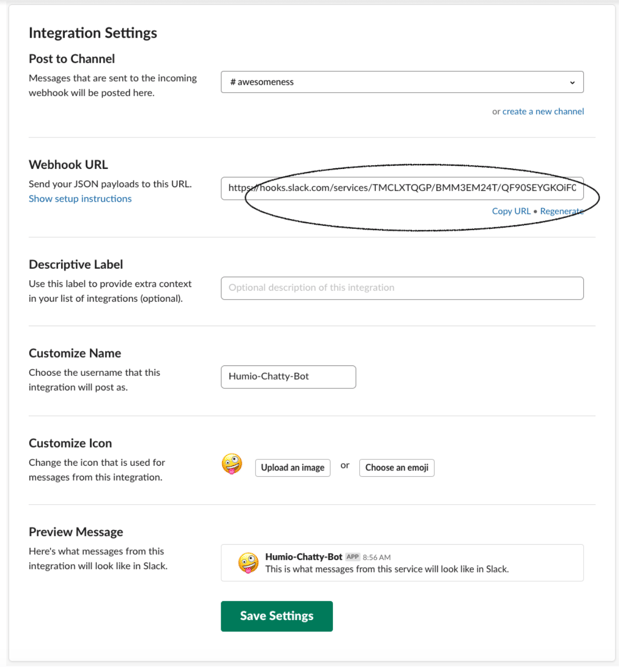Follow the 'create a new channel' link

coord(543,111)
